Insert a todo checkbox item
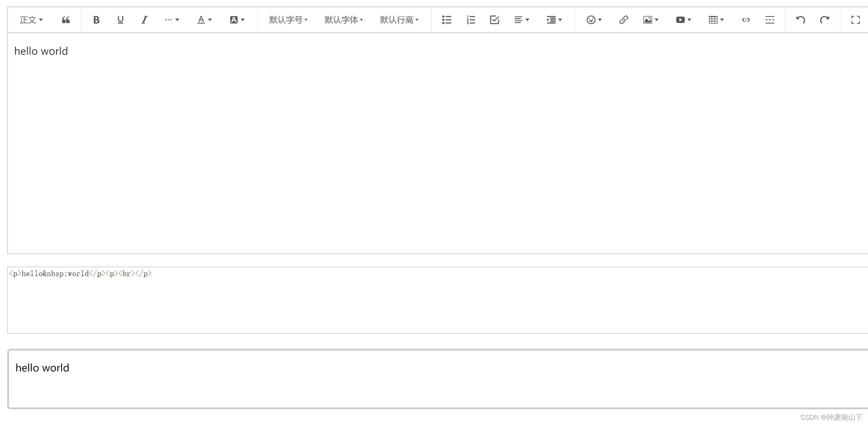Viewport: 868px width, 424px height. coord(494,20)
